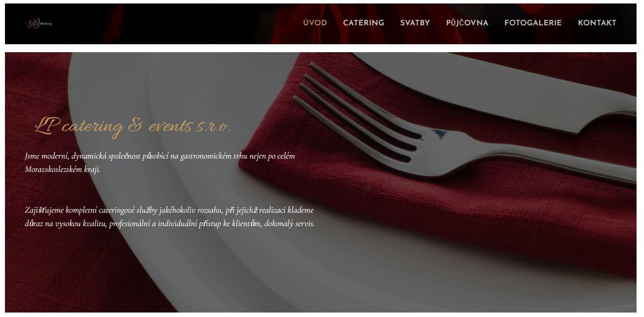Navigate to the KONTAKT page
Screen dimensions: 644x317
tap(597, 23)
